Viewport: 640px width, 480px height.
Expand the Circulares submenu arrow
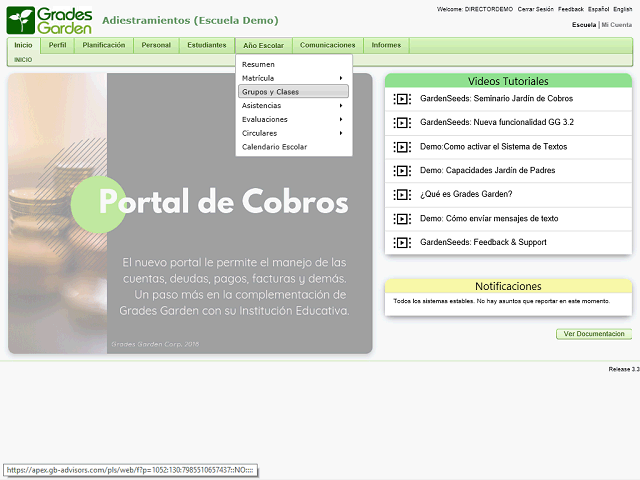pyautogui.click(x=341, y=133)
